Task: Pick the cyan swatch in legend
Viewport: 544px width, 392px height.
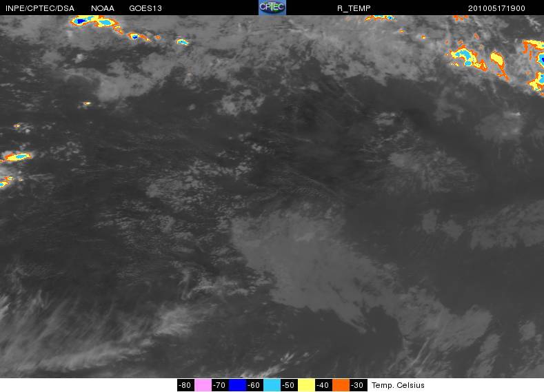Action: coord(272,385)
